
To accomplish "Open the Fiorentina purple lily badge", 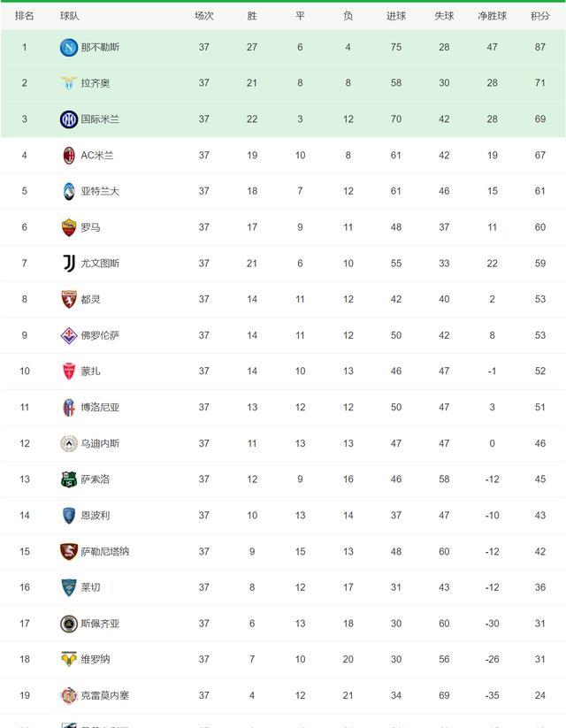I will pos(69,335).
